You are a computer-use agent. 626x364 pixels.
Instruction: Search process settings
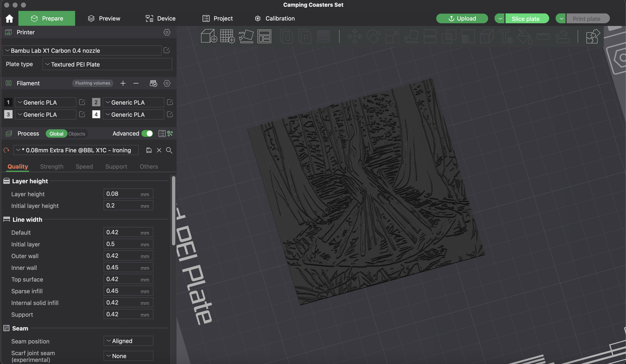tap(169, 150)
